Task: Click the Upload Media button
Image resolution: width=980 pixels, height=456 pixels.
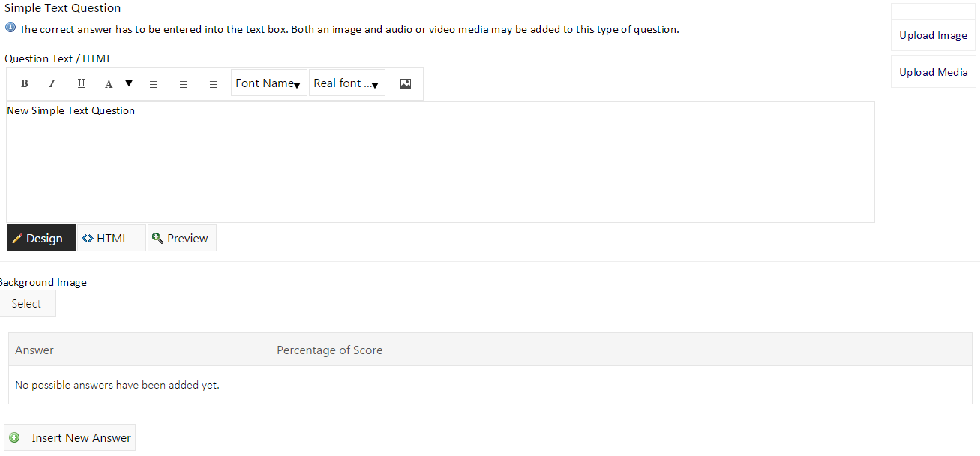Action: tap(933, 72)
